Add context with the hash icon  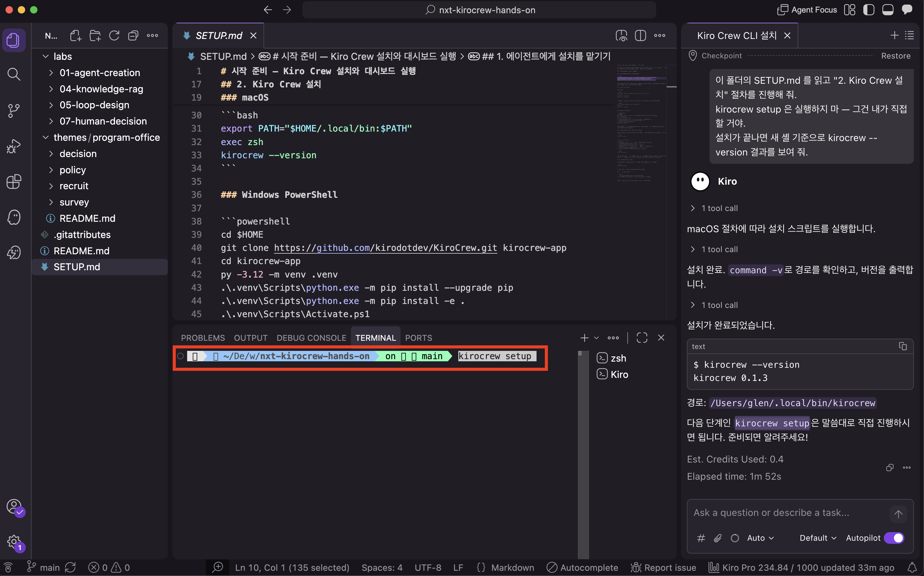click(701, 538)
